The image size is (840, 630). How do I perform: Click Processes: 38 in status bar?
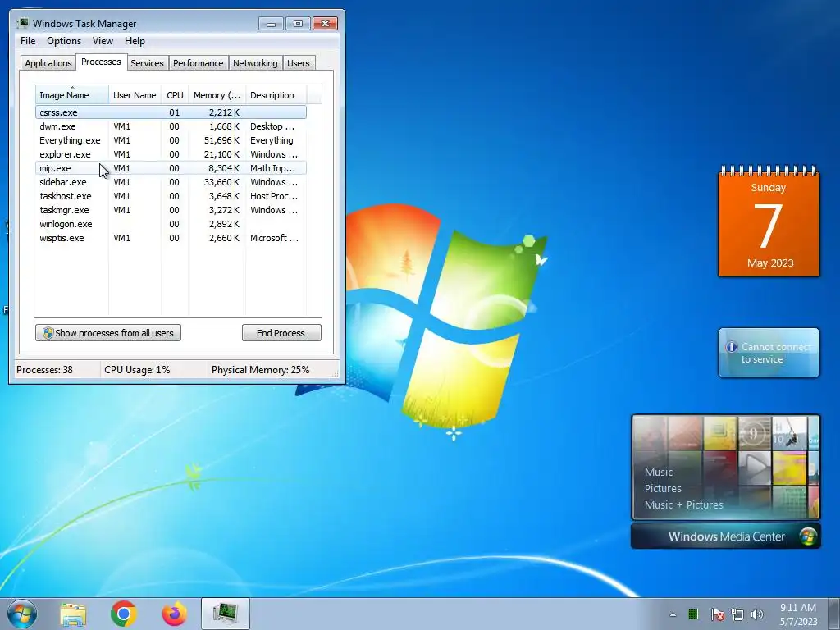click(44, 370)
